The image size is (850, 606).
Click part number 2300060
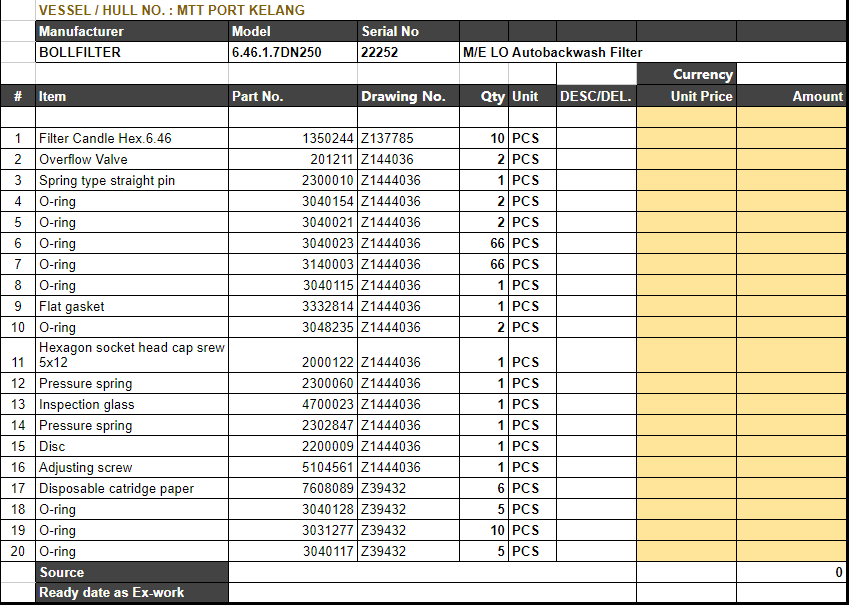pos(293,383)
